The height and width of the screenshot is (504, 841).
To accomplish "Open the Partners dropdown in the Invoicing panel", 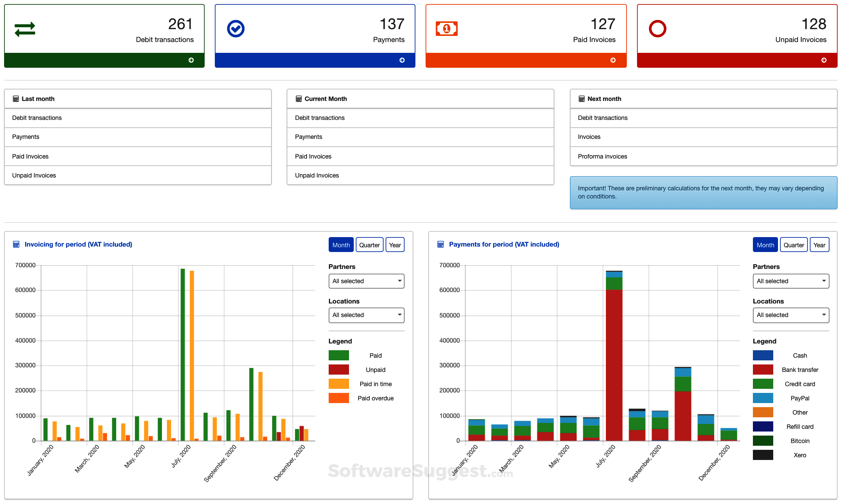I will (x=366, y=281).
